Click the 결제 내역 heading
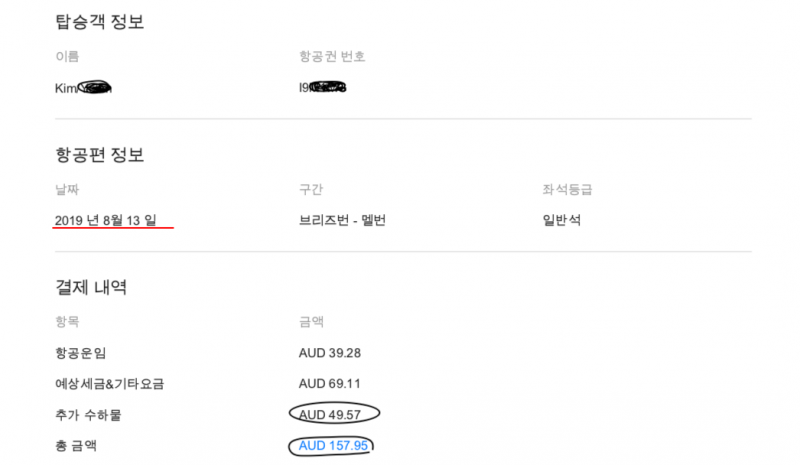The height and width of the screenshot is (465, 800). coord(91,287)
